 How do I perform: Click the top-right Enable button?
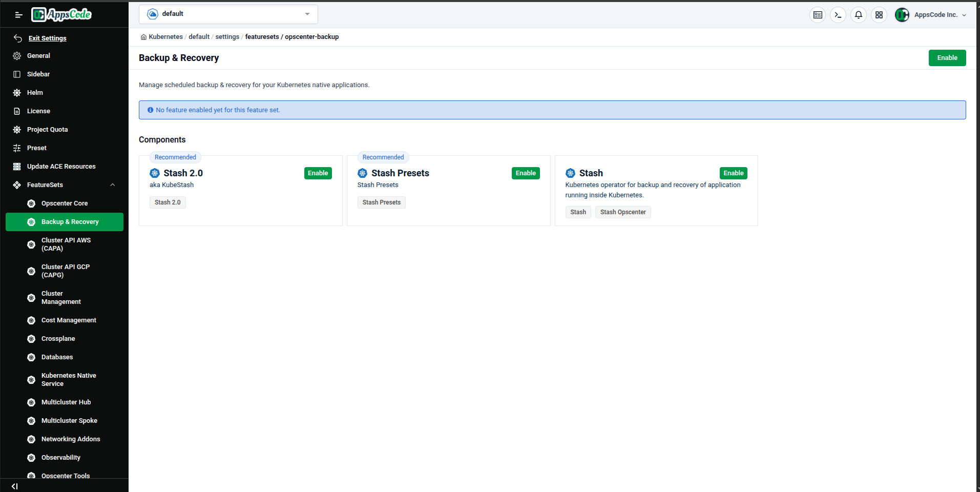point(947,57)
